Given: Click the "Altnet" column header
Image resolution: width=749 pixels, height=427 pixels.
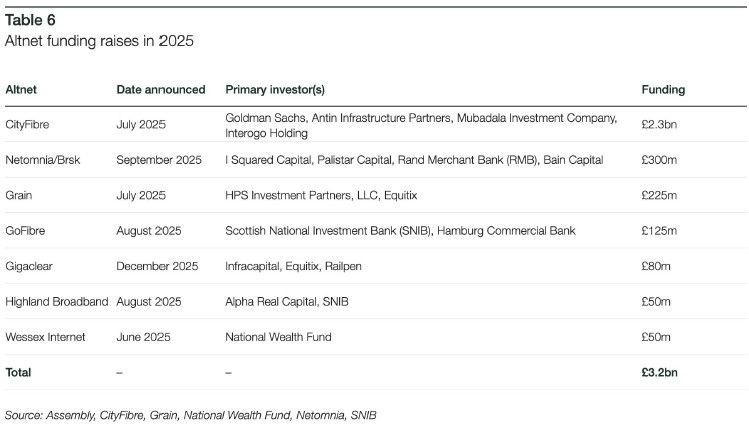Looking at the screenshot, I should point(22,90).
